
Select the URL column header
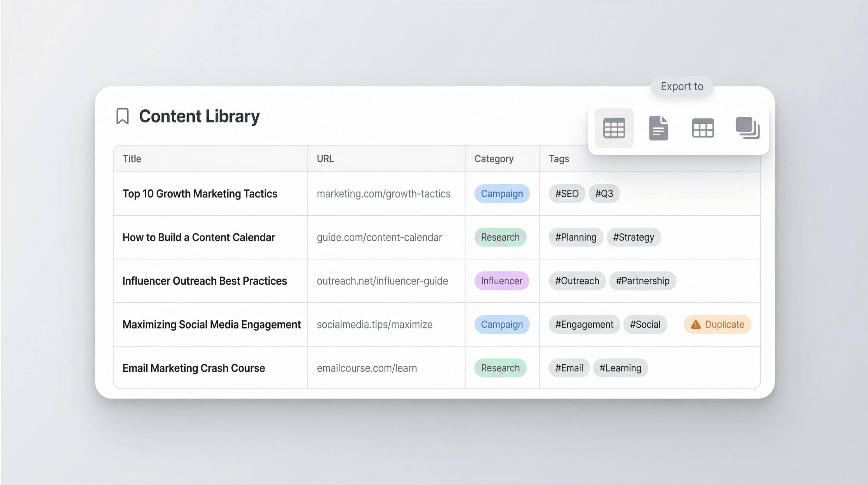click(325, 158)
